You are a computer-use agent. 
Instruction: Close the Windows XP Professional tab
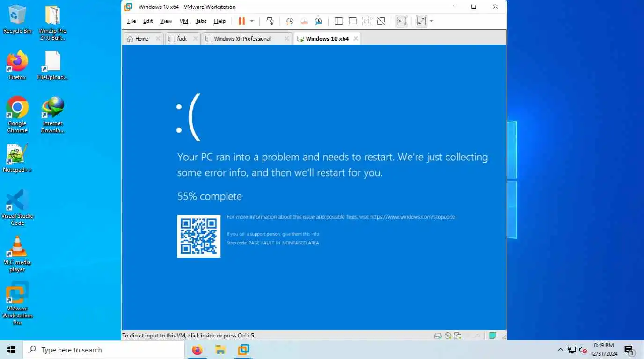(286, 39)
